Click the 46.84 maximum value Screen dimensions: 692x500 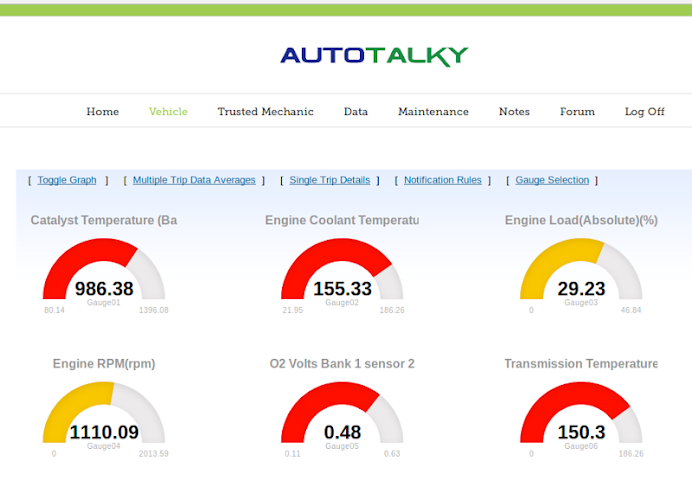pos(631,310)
